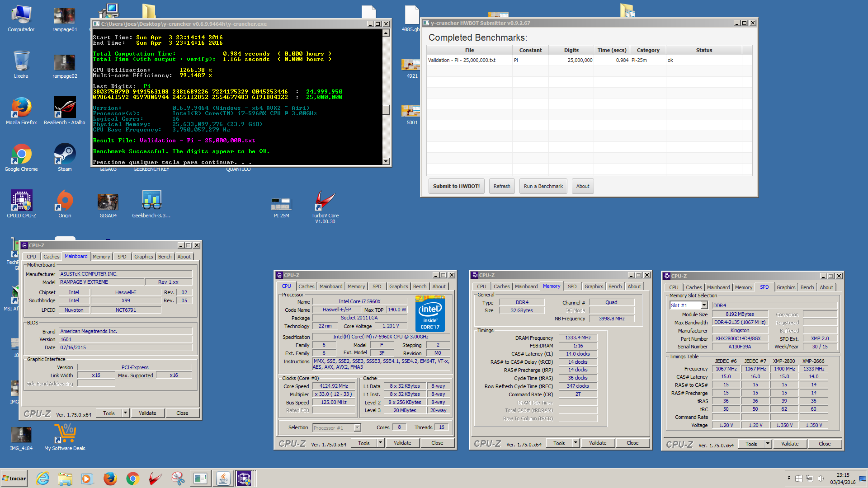Click TurboV Core taskbar icon
Viewport: 868px width, 488px height.
pyautogui.click(x=155, y=479)
